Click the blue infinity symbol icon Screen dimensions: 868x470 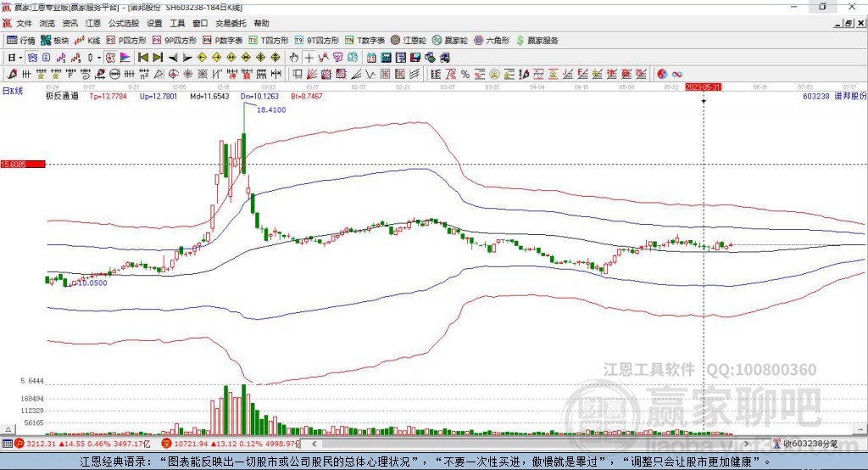tap(677, 74)
